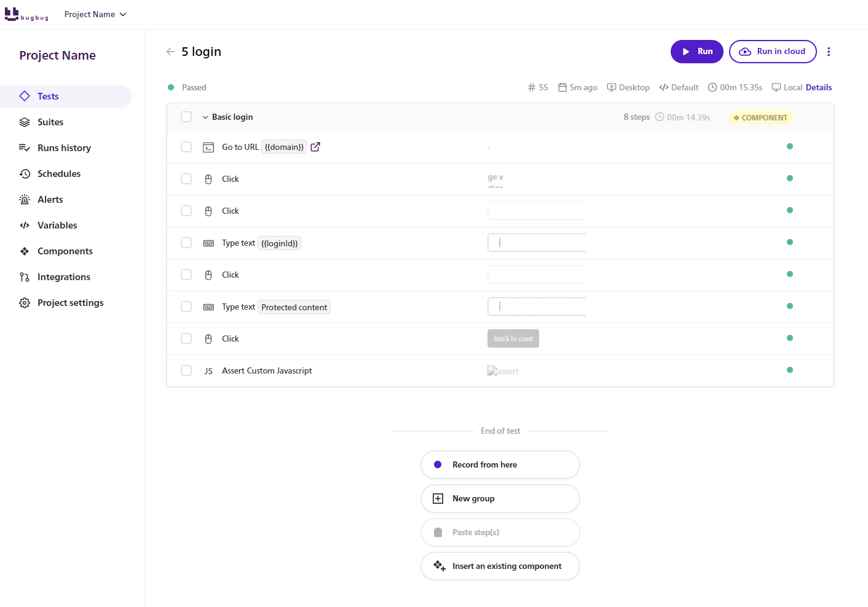Open the three-dot more options menu
This screenshot has height=607, width=868.
(x=829, y=52)
